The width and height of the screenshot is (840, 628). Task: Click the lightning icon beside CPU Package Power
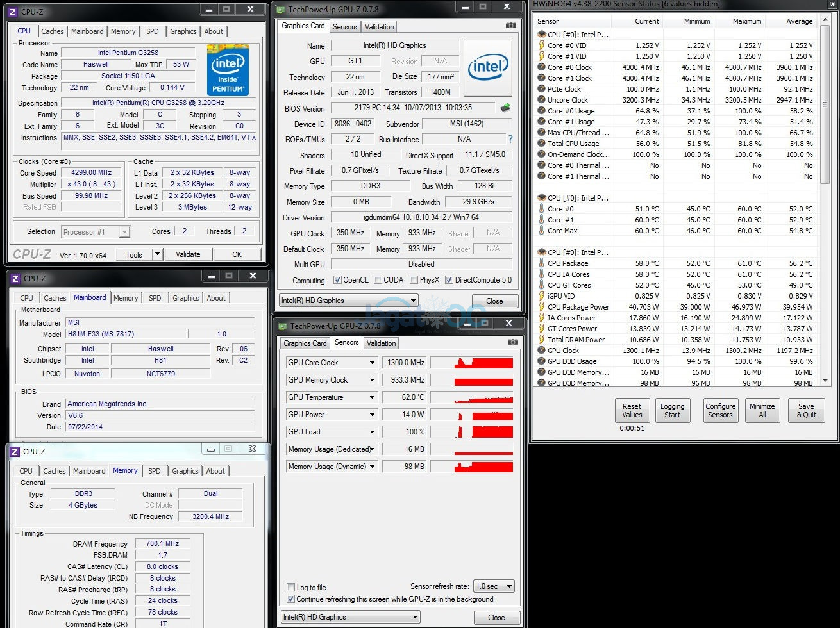click(x=541, y=307)
